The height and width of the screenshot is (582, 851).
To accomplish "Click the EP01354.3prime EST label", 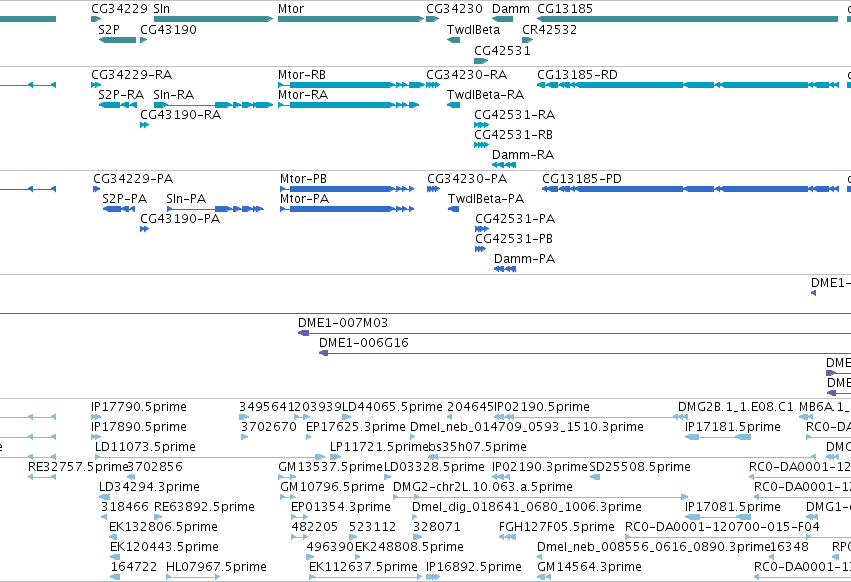I will pyautogui.click(x=341, y=507).
